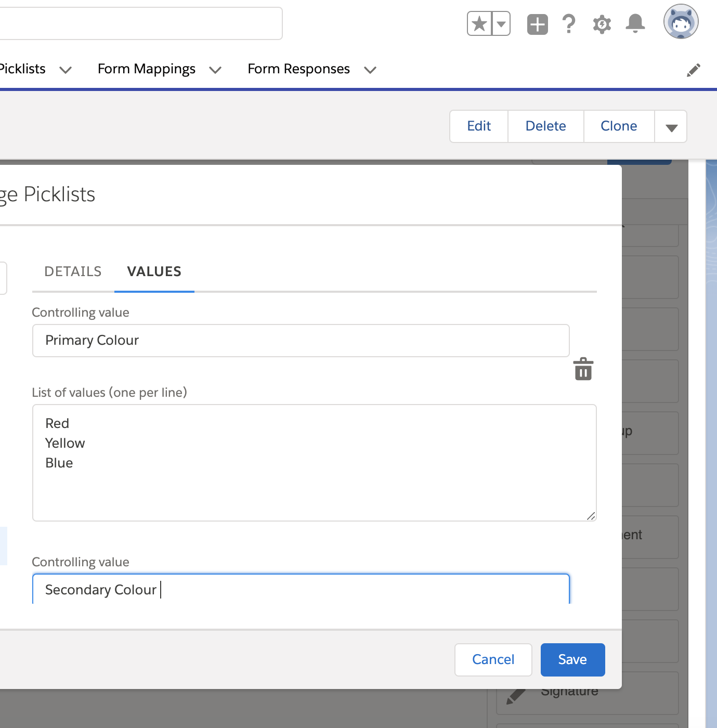Click the global Add (plus) icon
717x728 pixels.
(537, 23)
